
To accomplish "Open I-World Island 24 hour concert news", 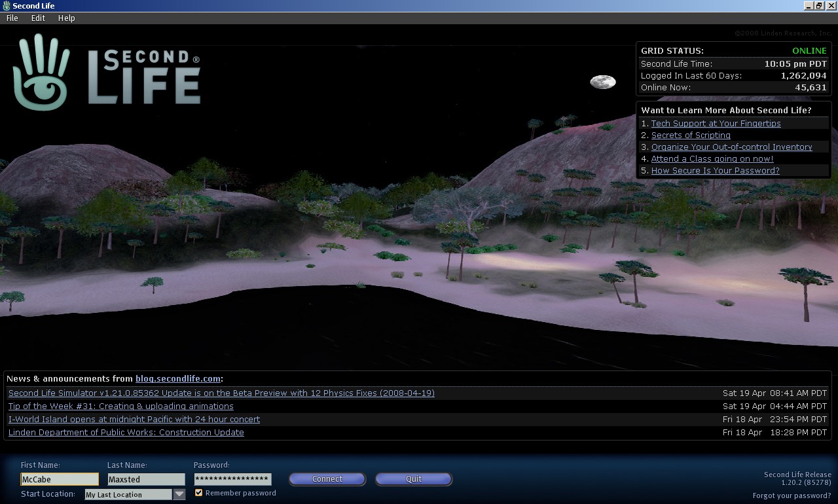I will click(134, 419).
